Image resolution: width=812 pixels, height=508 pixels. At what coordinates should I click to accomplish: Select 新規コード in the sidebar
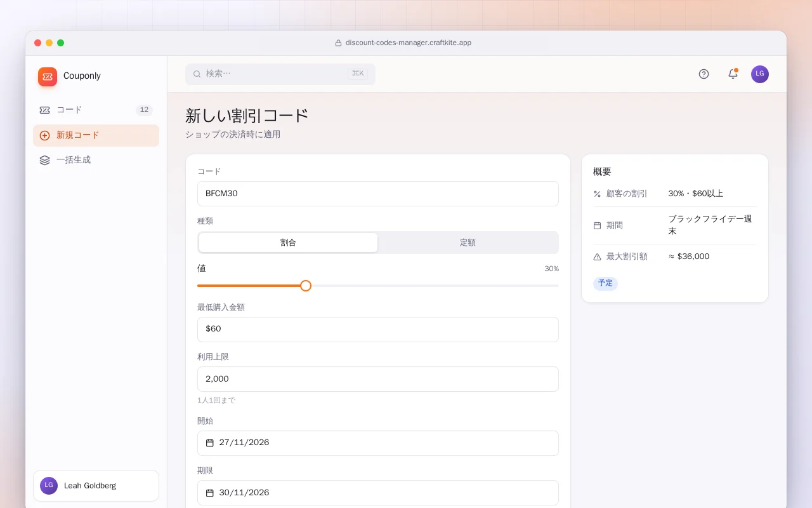pos(96,135)
